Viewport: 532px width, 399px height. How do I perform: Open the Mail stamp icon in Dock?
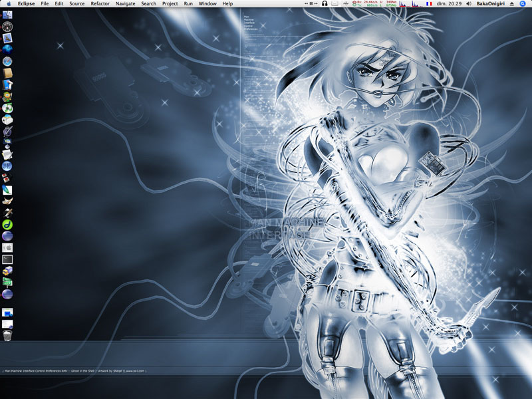point(7,38)
